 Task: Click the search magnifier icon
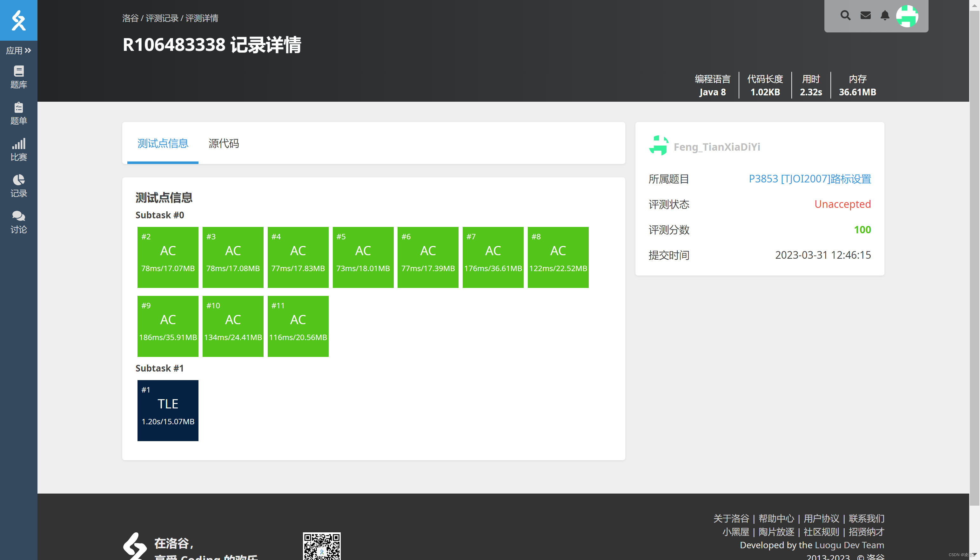[845, 15]
